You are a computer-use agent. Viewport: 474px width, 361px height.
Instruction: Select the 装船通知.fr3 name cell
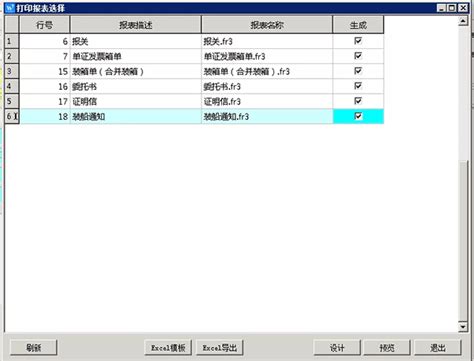267,116
